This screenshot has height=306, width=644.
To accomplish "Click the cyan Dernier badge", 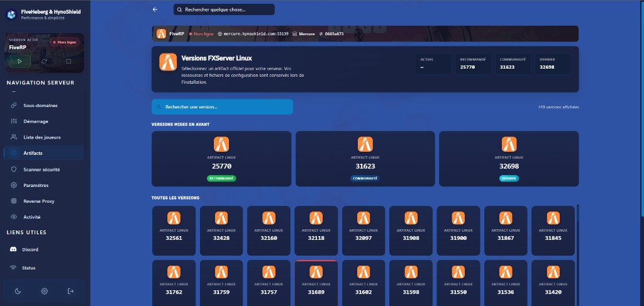I will tap(509, 179).
